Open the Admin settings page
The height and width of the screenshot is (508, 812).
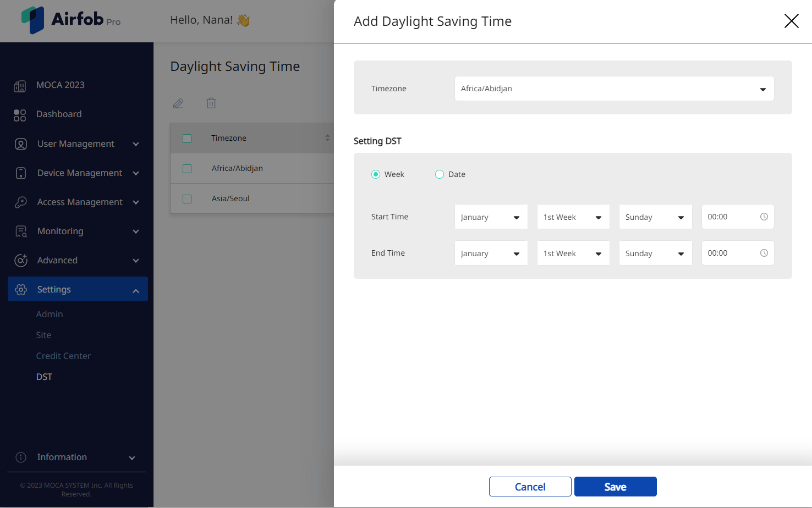50,314
